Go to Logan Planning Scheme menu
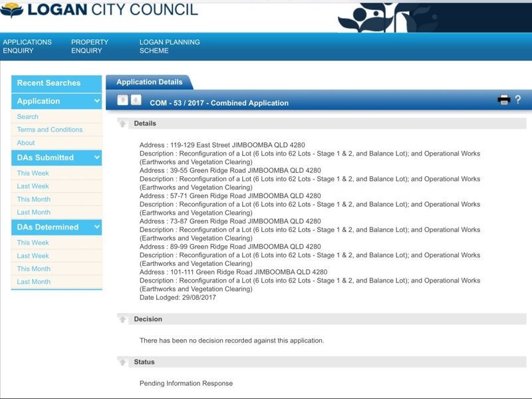This screenshot has width=532, height=399. [170, 47]
